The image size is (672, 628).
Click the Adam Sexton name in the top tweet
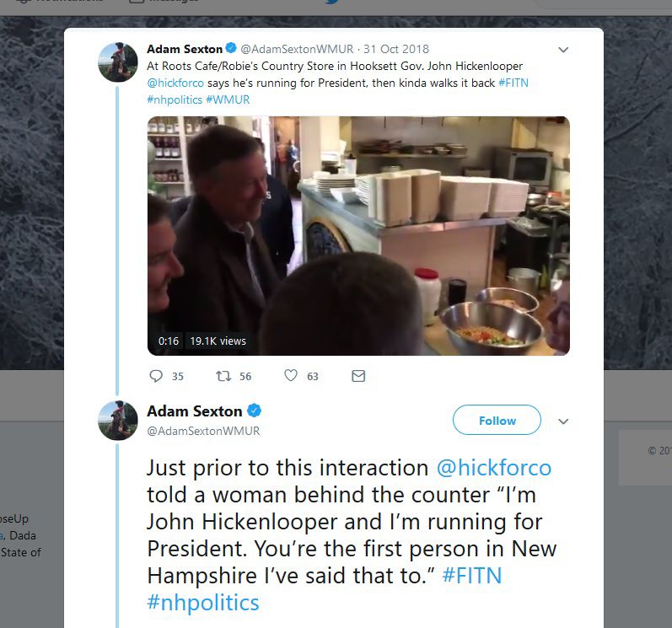point(185,49)
